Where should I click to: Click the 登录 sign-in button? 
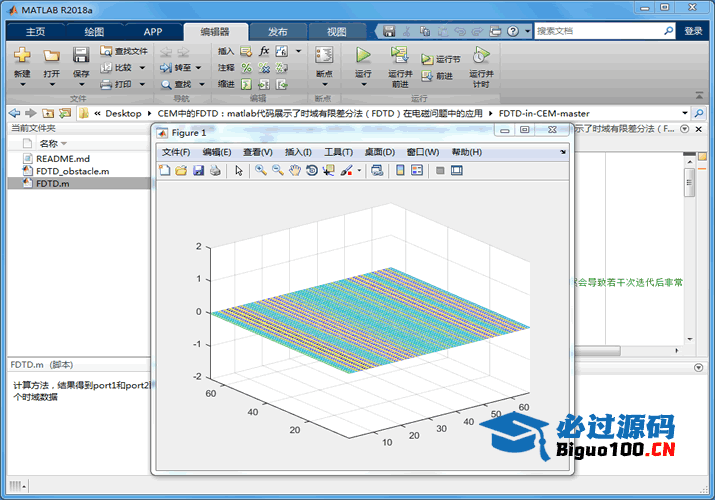point(693,31)
